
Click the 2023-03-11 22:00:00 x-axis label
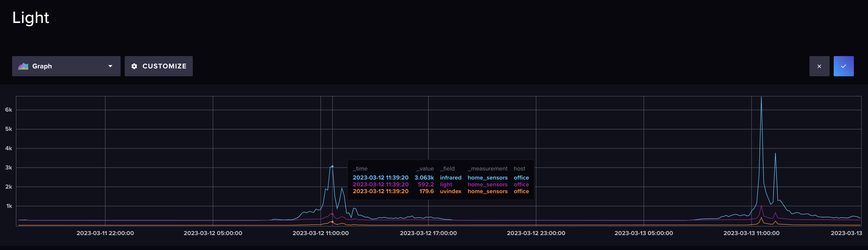point(105,233)
